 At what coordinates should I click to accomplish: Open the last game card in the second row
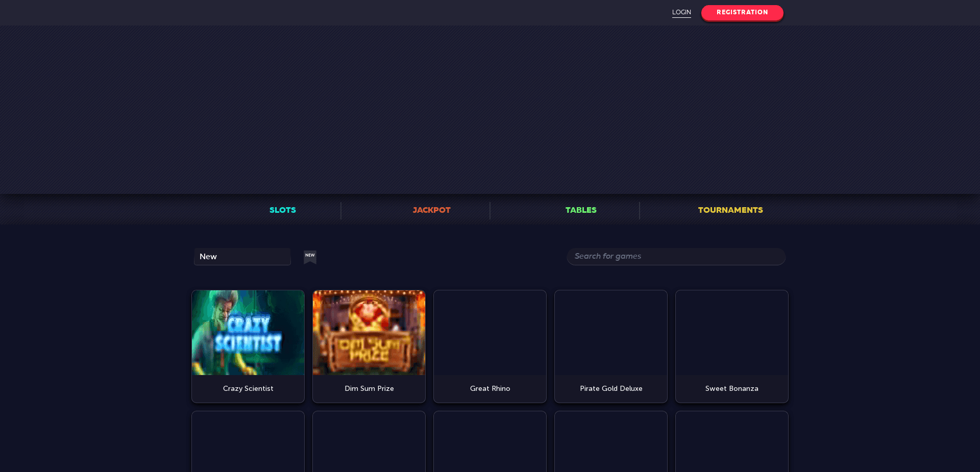tap(731, 441)
